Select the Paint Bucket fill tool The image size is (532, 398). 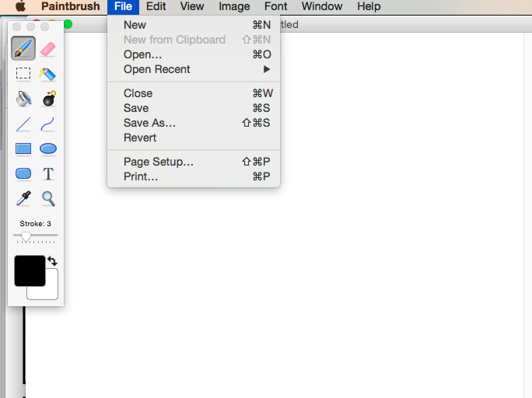[23, 99]
